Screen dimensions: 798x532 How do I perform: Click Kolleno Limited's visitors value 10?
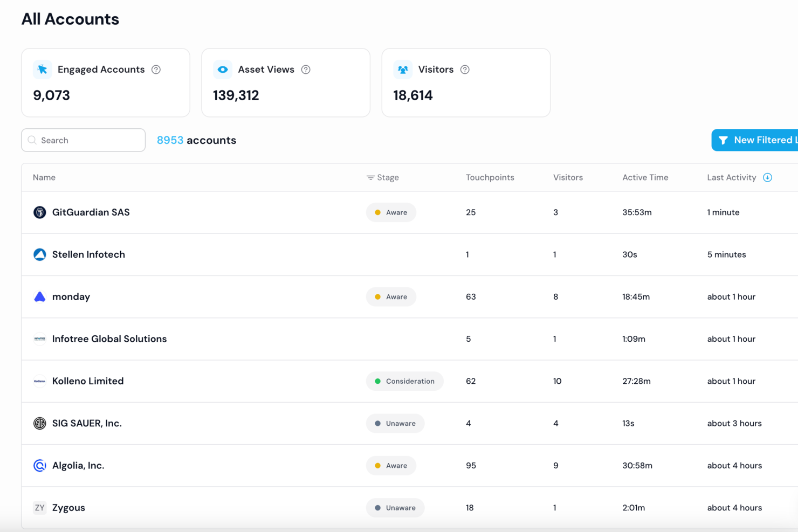pyautogui.click(x=557, y=381)
